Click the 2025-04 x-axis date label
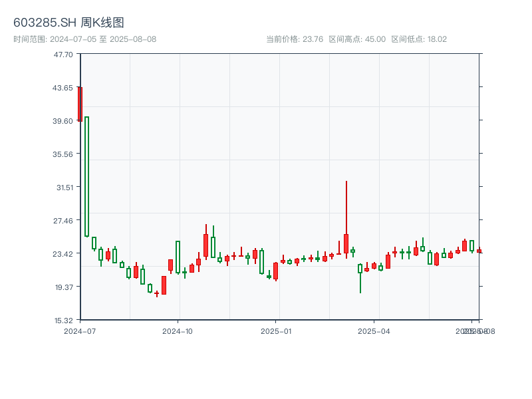Screen dimensions: 532x399 click(373, 331)
